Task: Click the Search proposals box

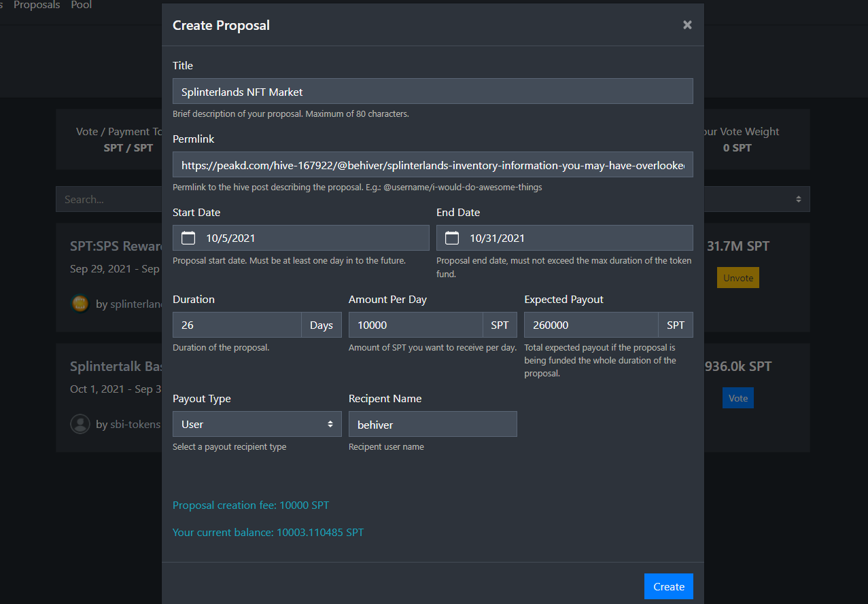Action: [x=109, y=199]
